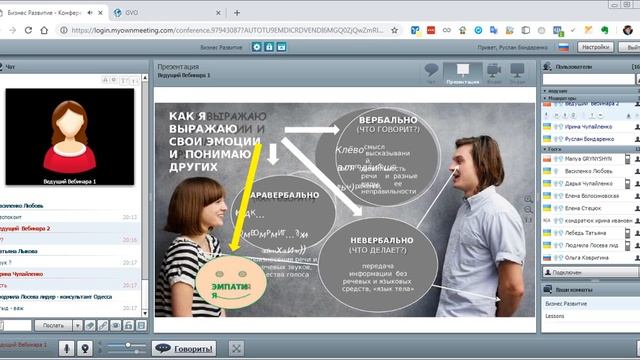Click phone icon beside Mariya GRYNYSHYN
This screenshot has height=360, width=640.
point(628,159)
